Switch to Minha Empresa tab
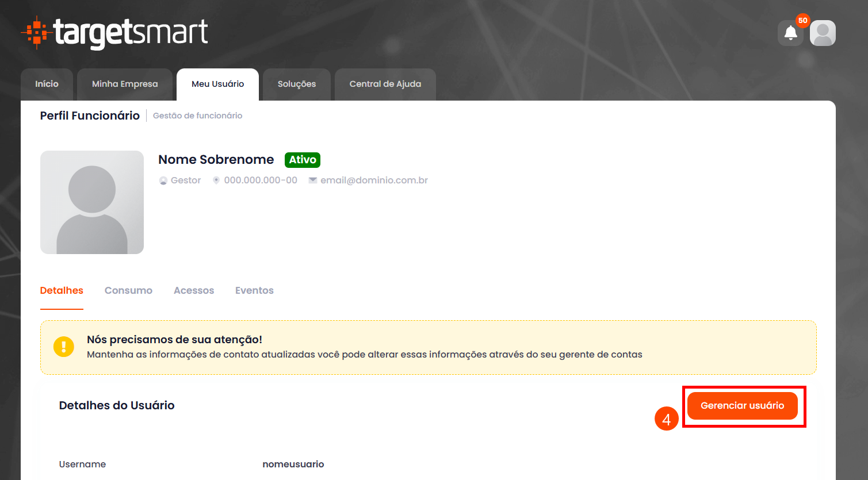 pyautogui.click(x=125, y=84)
